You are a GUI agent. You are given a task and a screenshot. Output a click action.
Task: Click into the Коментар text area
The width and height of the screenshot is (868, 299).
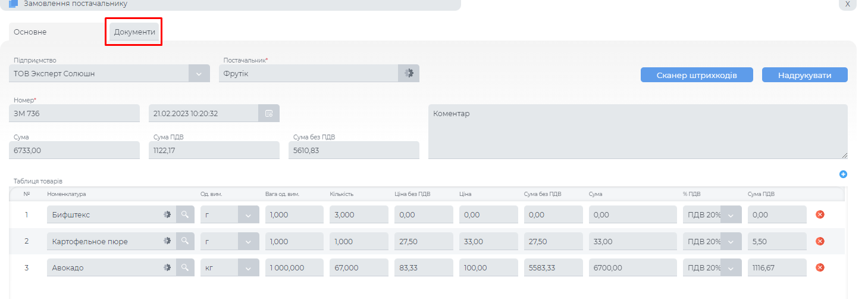[x=637, y=132]
